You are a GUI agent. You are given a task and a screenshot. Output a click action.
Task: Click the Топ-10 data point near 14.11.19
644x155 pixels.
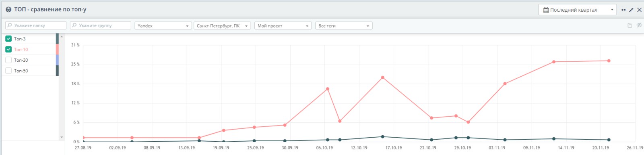point(554,62)
